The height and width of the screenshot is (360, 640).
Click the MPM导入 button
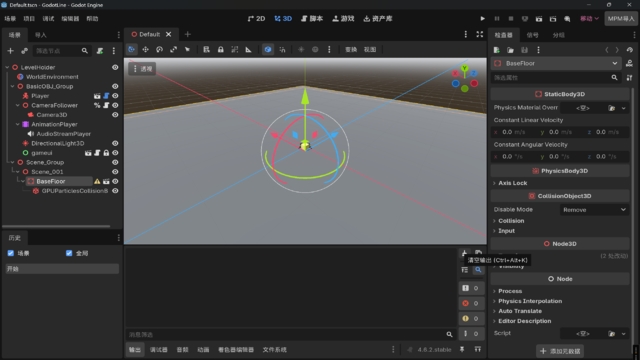(620, 19)
